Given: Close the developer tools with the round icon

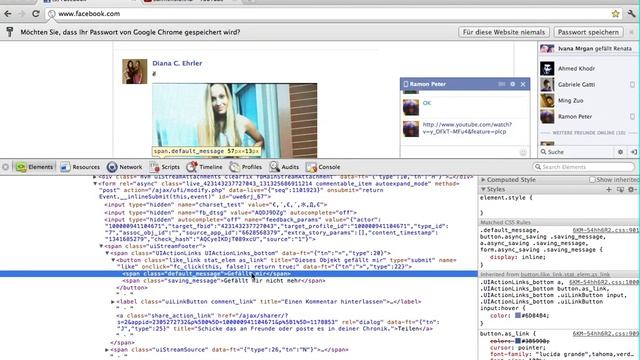Looking at the screenshot, I should click(5, 167).
